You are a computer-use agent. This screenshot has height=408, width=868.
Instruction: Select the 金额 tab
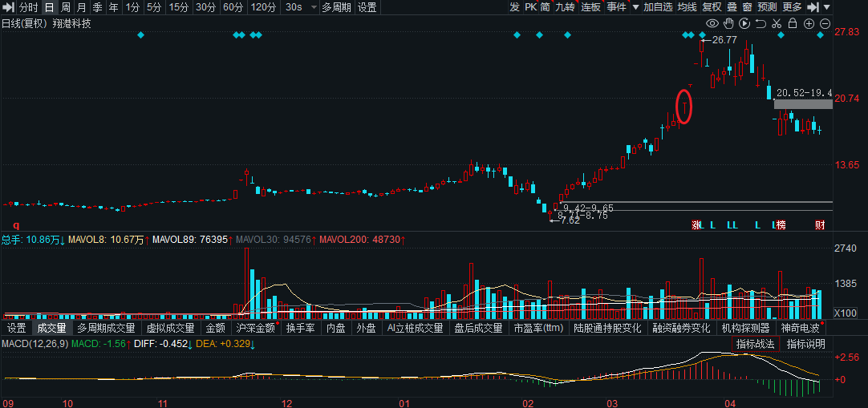tap(215, 328)
